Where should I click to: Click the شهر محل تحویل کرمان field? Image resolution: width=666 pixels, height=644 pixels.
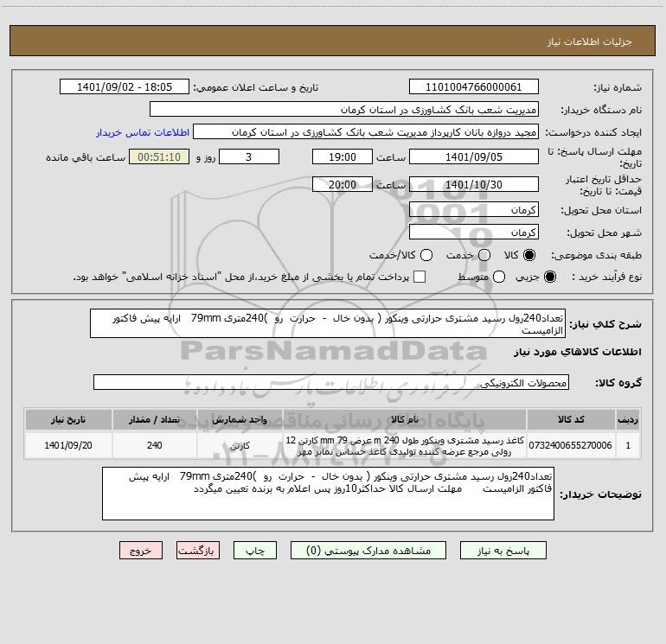point(474,233)
